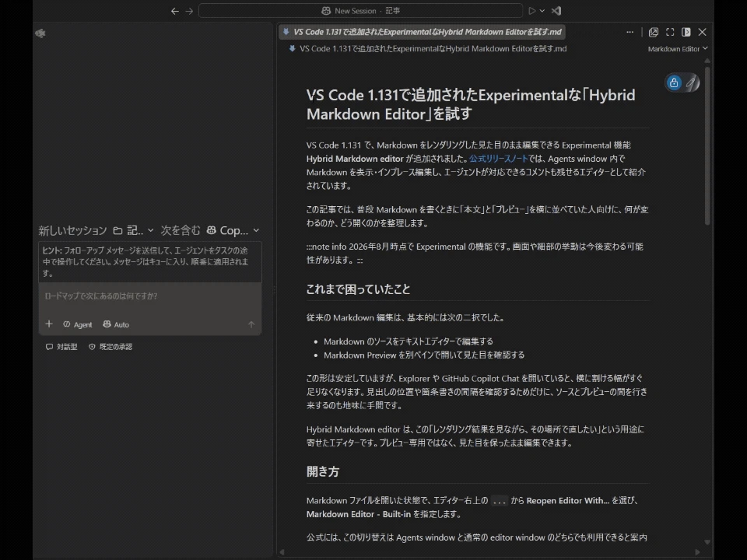Open the 既定の承認 approval setting

(x=110, y=347)
